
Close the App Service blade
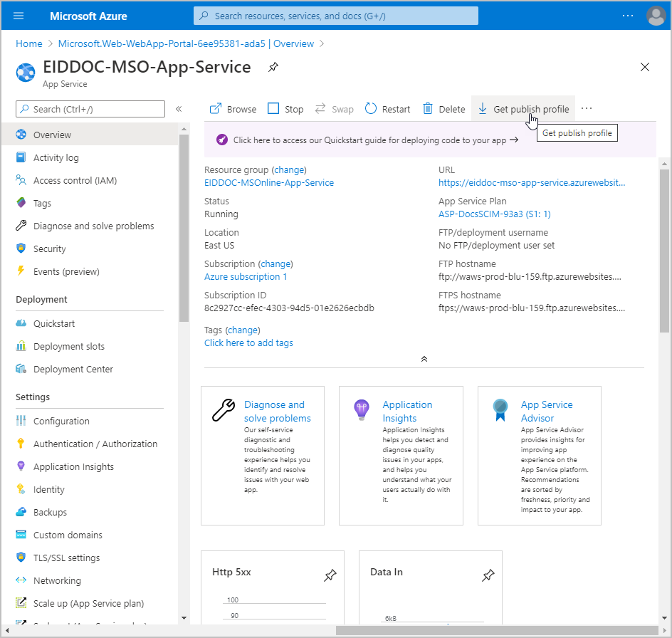pyautogui.click(x=645, y=68)
